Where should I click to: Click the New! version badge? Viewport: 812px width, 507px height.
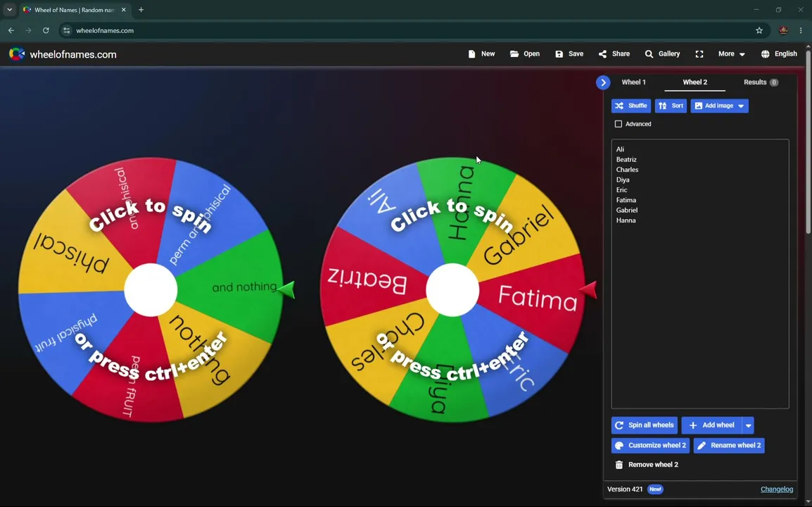pos(655,489)
